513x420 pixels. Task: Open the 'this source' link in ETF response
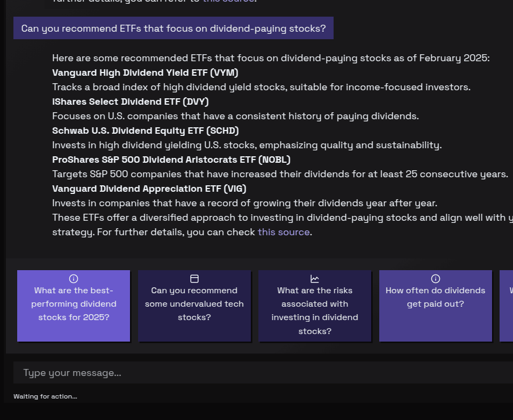point(283,232)
